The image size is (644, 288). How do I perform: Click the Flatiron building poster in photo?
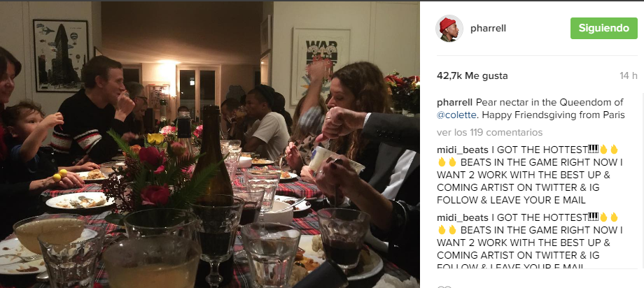tap(61, 55)
